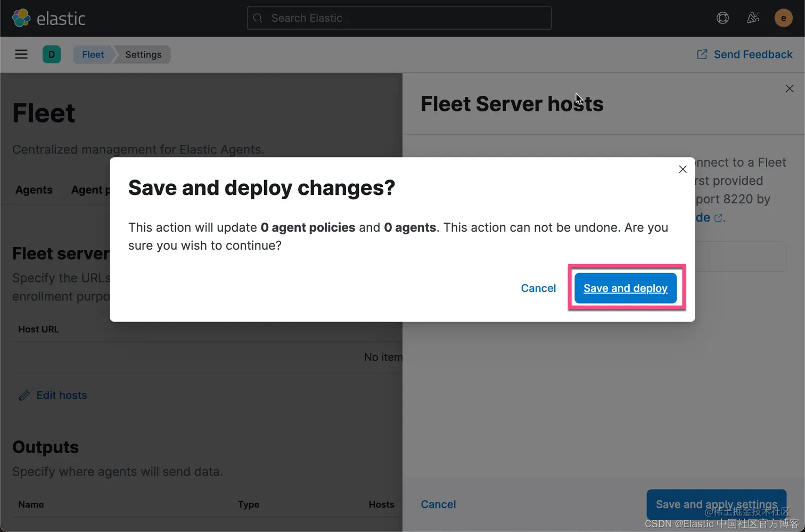The image size is (805, 532).
Task: Click the Search Elastic field
Action: [x=399, y=18]
